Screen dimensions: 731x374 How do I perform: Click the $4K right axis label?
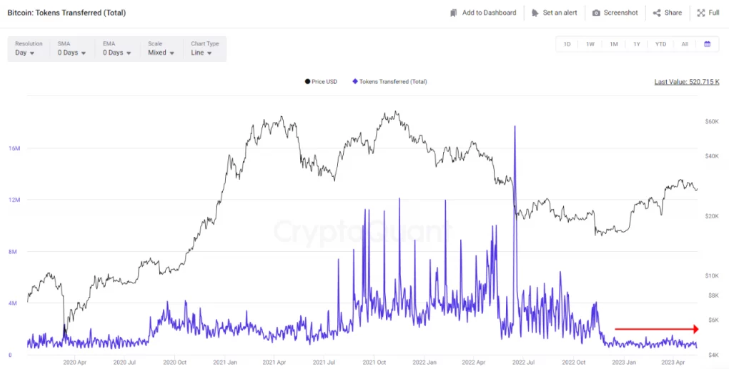coord(714,355)
